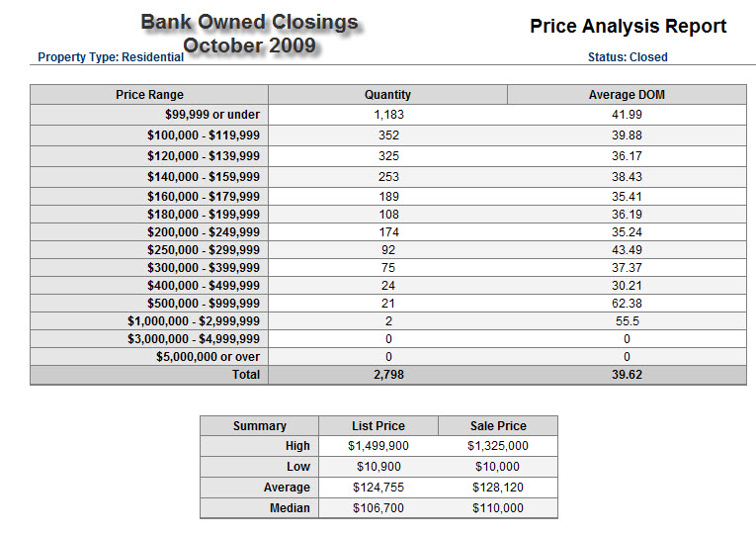The height and width of the screenshot is (535, 756).
Task: Click the Price Analysis Report title
Action: (628, 27)
